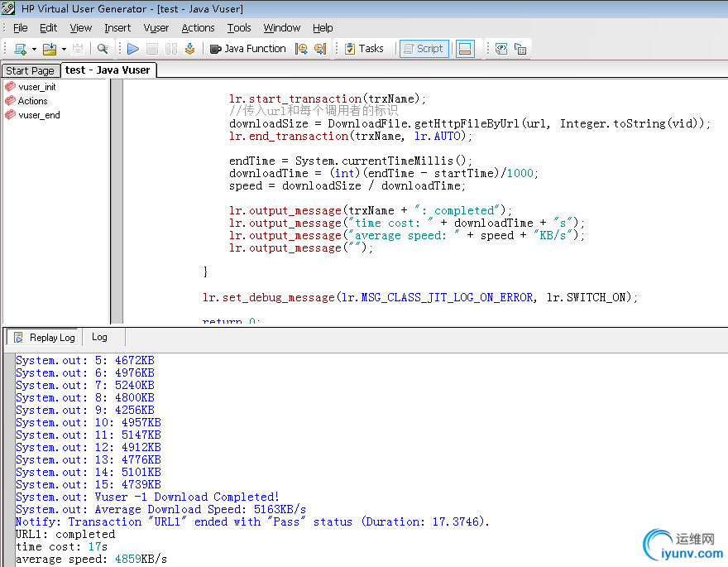728x567 pixels.
Task: Open the New Script dropdown arrow
Action: point(34,49)
